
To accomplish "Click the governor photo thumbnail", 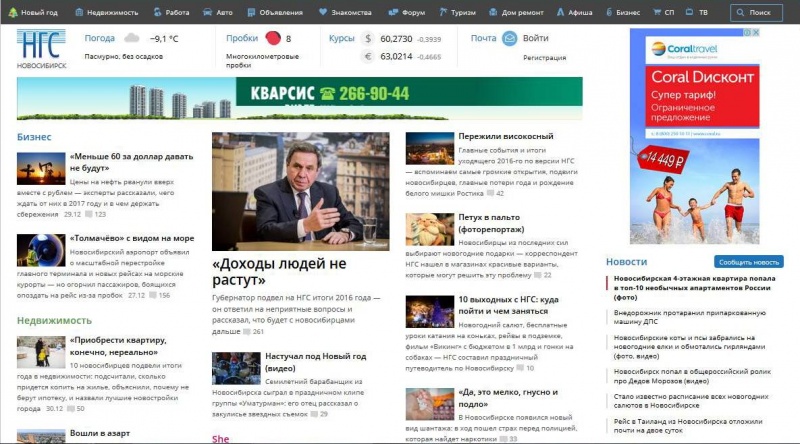I will [x=300, y=191].
